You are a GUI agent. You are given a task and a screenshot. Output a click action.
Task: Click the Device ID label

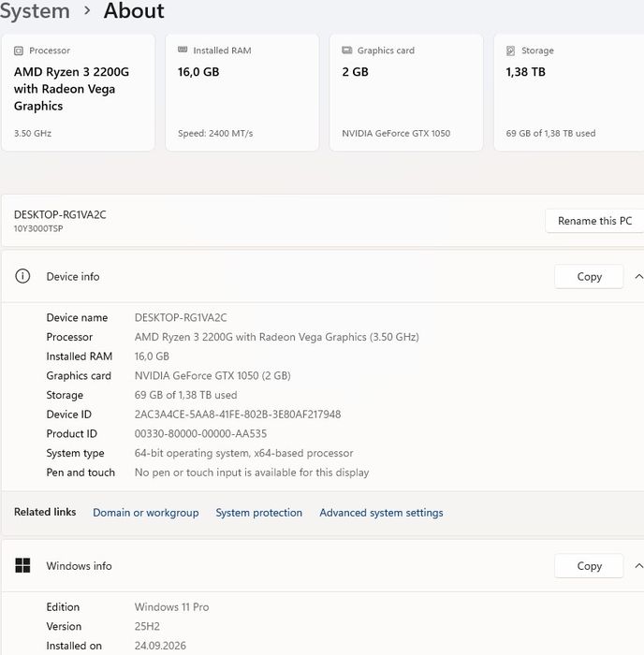coord(69,414)
